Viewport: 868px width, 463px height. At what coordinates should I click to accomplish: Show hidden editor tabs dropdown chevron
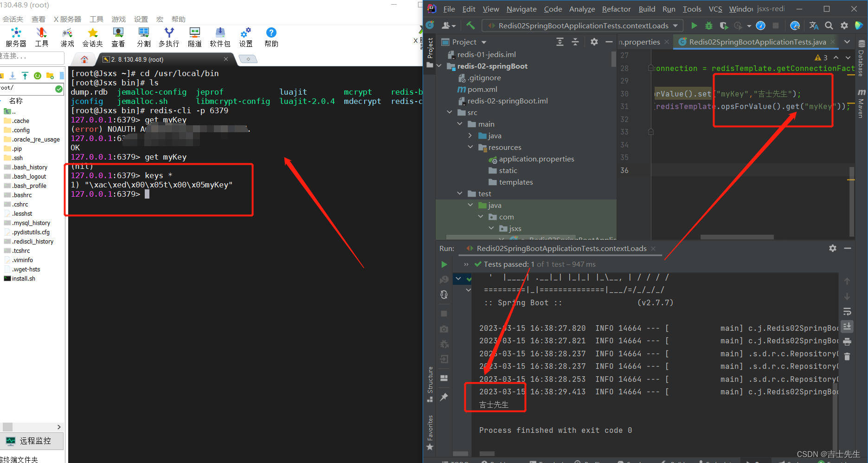847,42
